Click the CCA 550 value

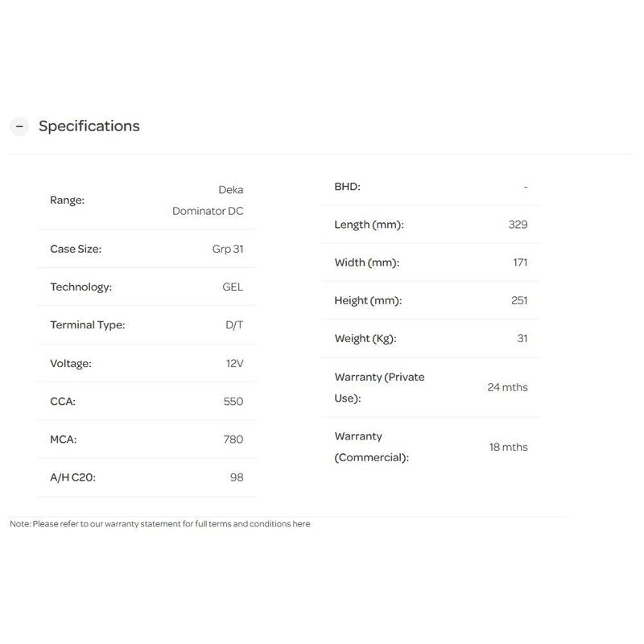point(233,401)
